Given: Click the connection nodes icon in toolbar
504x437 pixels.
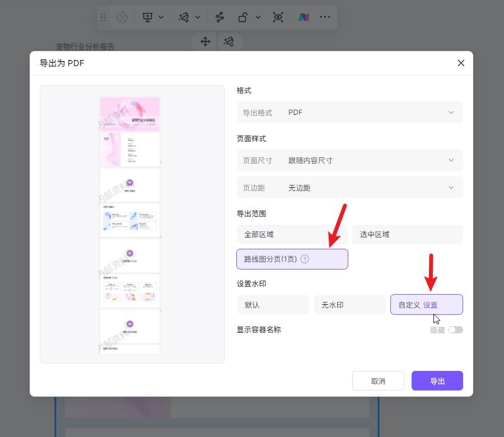Looking at the screenshot, I should click(x=220, y=17).
